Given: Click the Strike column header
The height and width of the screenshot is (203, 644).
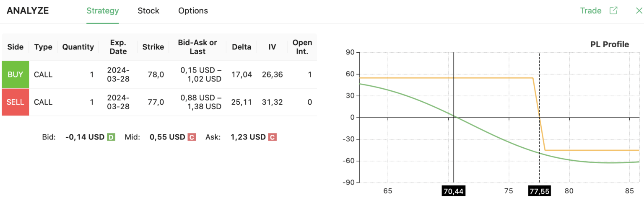Looking at the screenshot, I should [153, 47].
